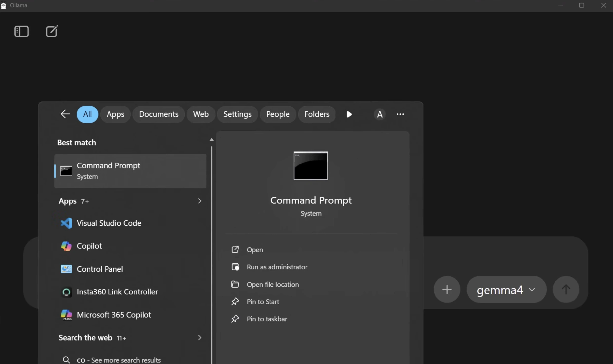Expand Search the web results
The width and height of the screenshot is (613, 364).
(x=199, y=338)
